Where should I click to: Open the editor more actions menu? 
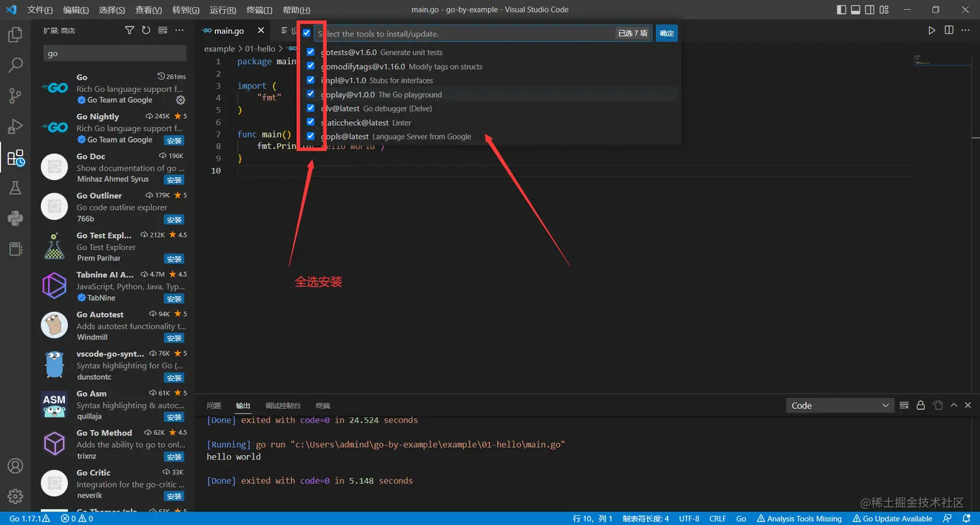click(x=966, y=30)
